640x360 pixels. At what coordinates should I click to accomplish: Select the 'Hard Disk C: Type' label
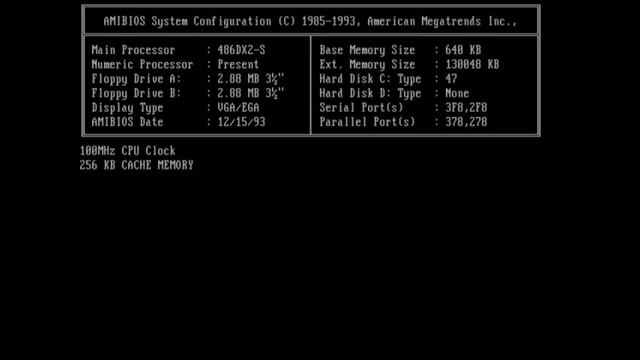370,79
